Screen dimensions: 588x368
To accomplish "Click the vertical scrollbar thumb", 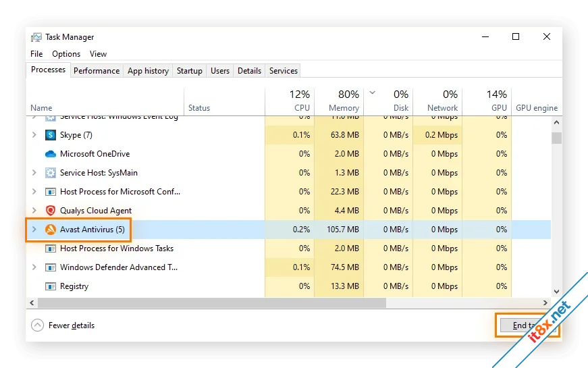I will click(556, 138).
